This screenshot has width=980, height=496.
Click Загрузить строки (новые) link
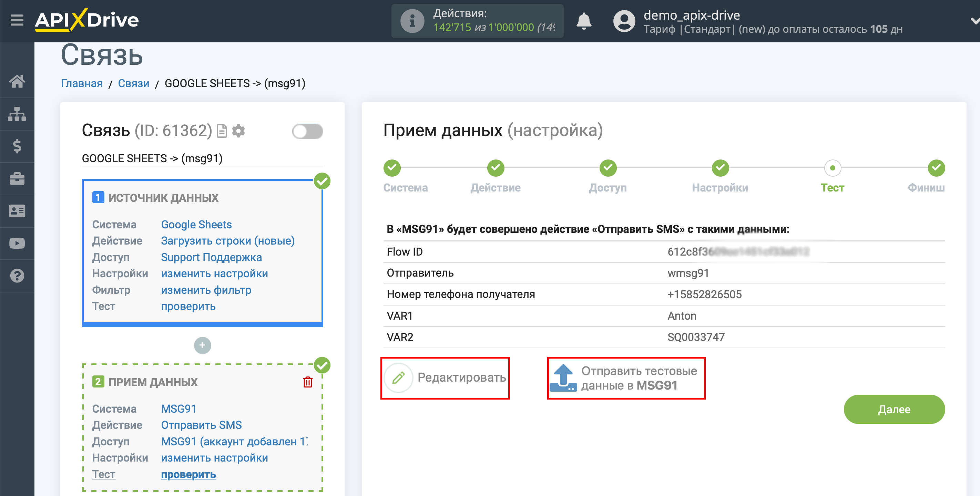pyautogui.click(x=228, y=241)
